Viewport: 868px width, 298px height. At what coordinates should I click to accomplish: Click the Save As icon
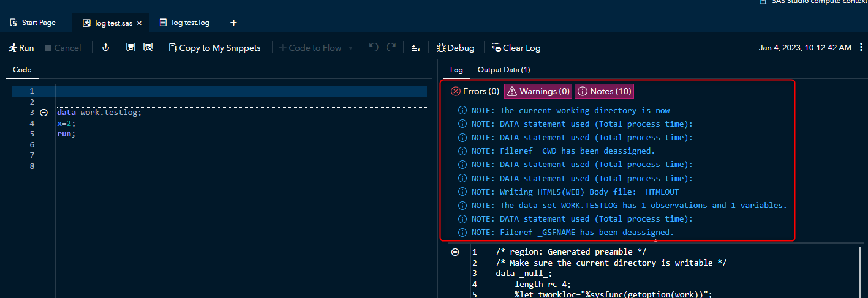(148, 48)
